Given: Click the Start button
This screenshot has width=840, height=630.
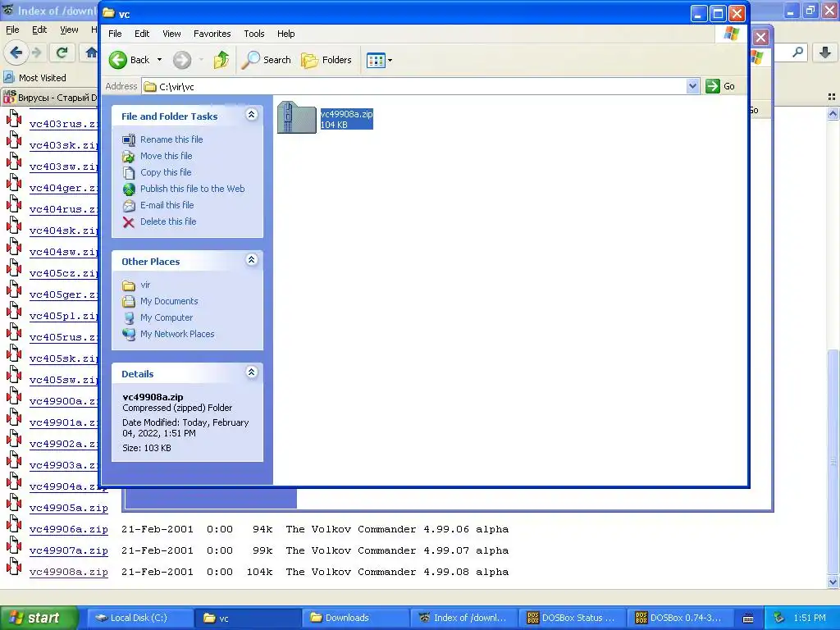Looking at the screenshot, I should point(39,618).
